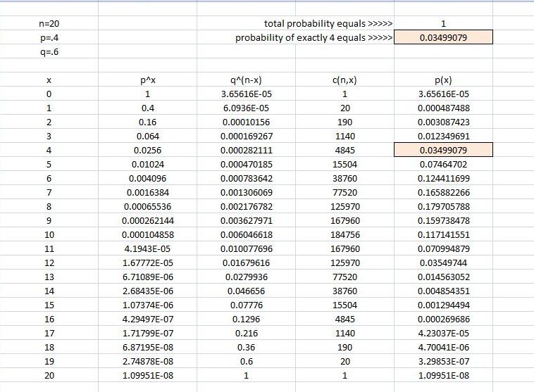Select the cell showing 0.003627971
Viewport: 534px width, 392px height.
[x=247, y=220]
